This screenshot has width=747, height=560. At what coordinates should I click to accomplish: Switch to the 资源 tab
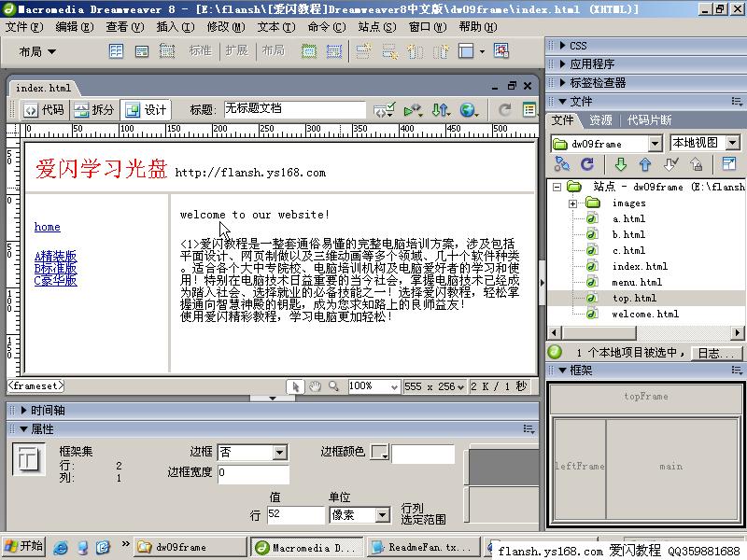click(x=600, y=120)
